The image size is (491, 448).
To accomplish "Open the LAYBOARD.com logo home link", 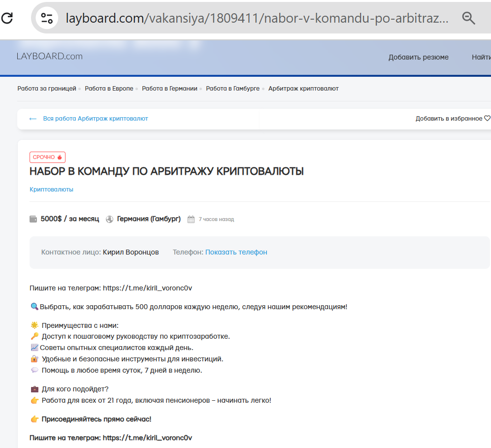I will (x=49, y=56).
